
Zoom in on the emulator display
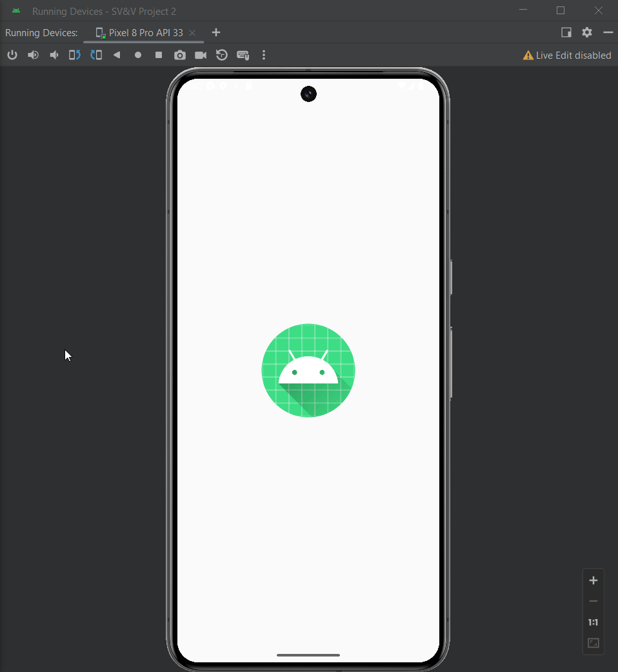[593, 580]
